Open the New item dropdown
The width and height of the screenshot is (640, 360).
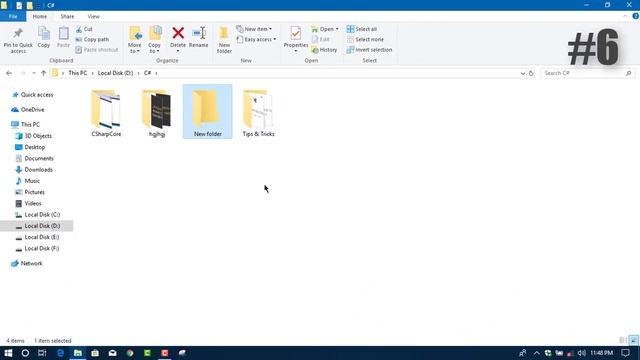[x=254, y=29]
